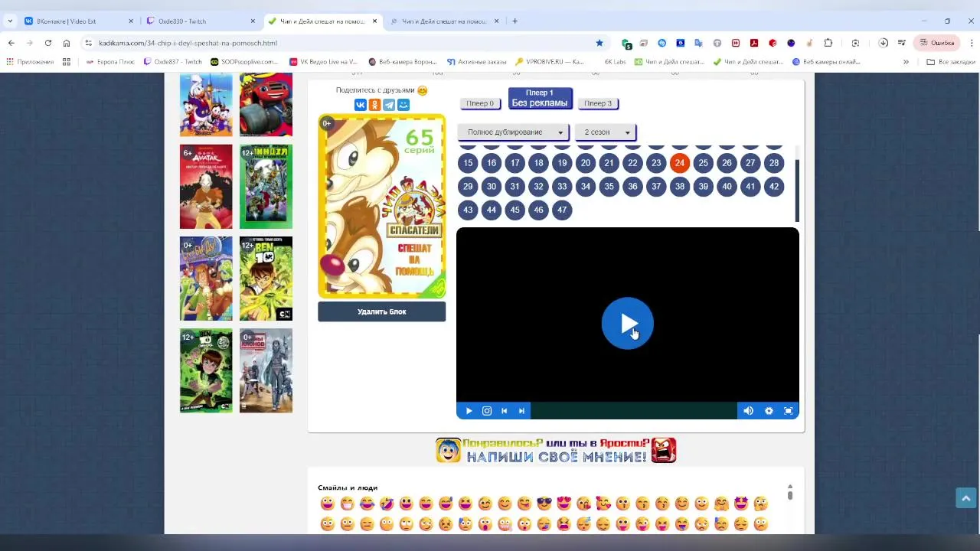This screenshot has width=980, height=551.
Task: Open VK Видео Live bookmark
Action: tap(322, 62)
